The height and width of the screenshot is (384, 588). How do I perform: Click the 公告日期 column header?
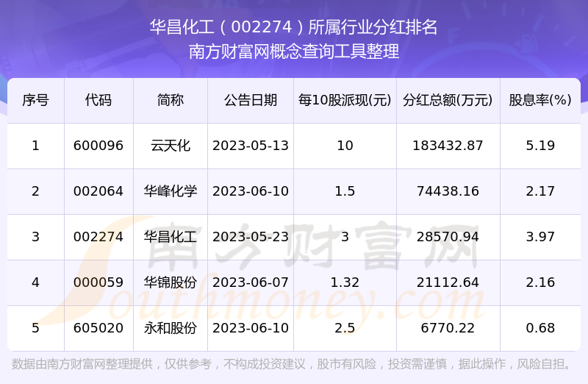[251, 100]
